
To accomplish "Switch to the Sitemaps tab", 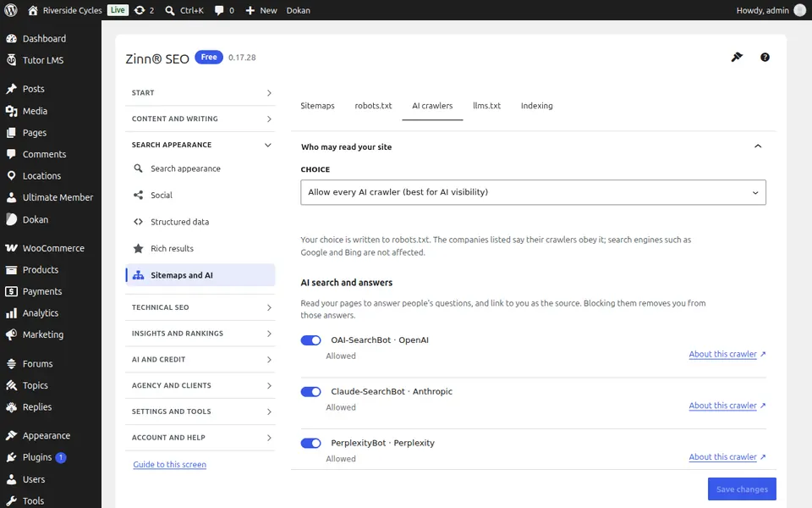I will pos(317,106).
